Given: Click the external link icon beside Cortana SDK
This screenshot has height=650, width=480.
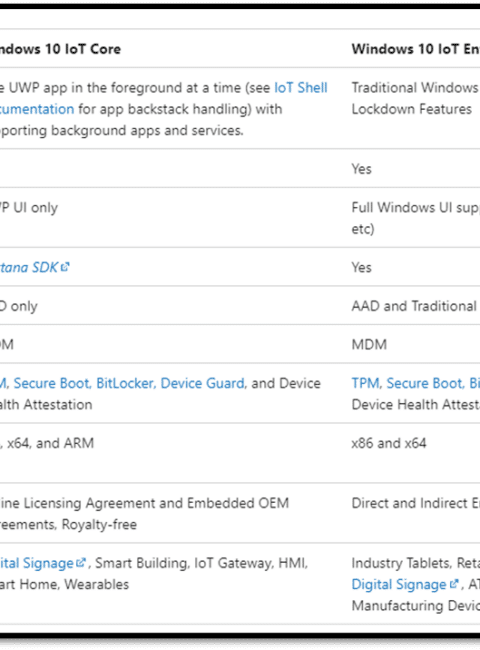Looking at the screenshot, I should pyautogui.click(x=65, y=267).
